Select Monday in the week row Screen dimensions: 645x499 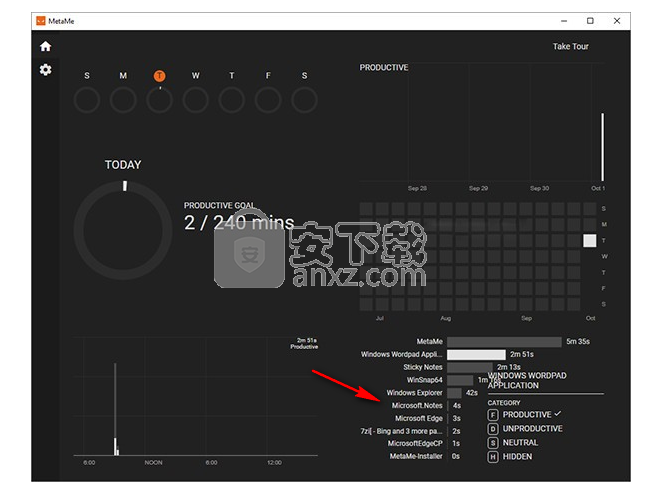coord(123,76)
